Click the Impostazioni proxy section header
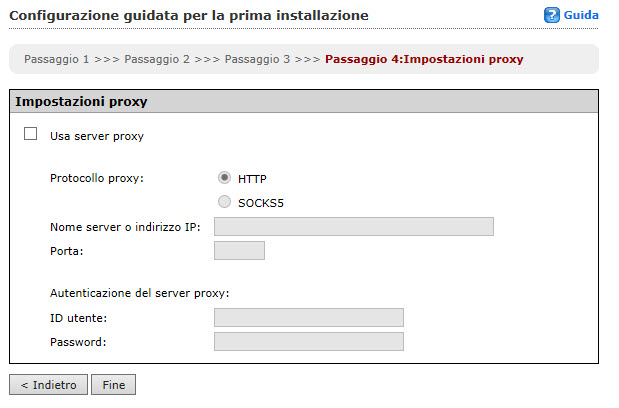 [82, 102]
